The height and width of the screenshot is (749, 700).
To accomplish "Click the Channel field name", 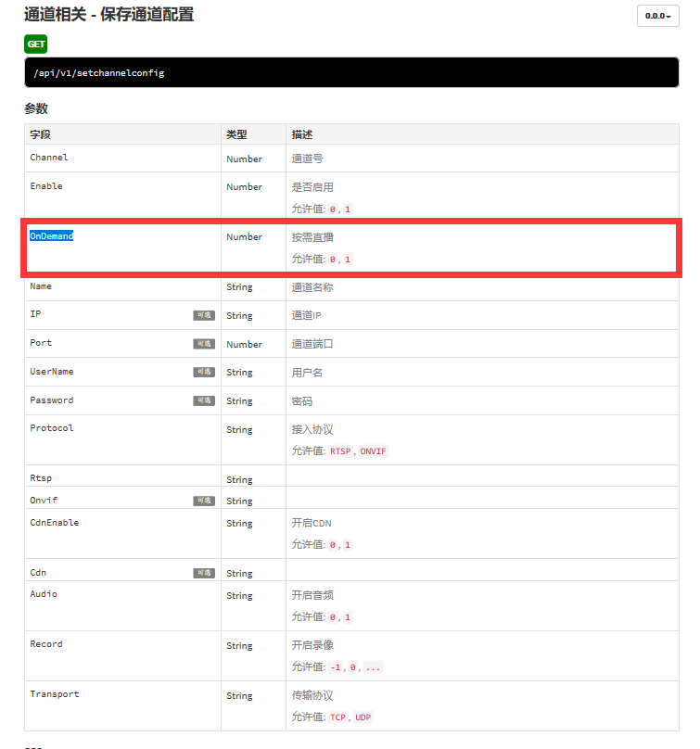I will (x=49, y=158).
